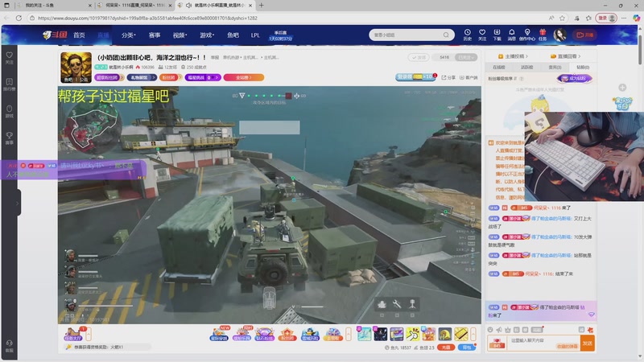Expand the 直播回看 link arrow
This screenshot has width=644, height=362.
tap(579, 56)
